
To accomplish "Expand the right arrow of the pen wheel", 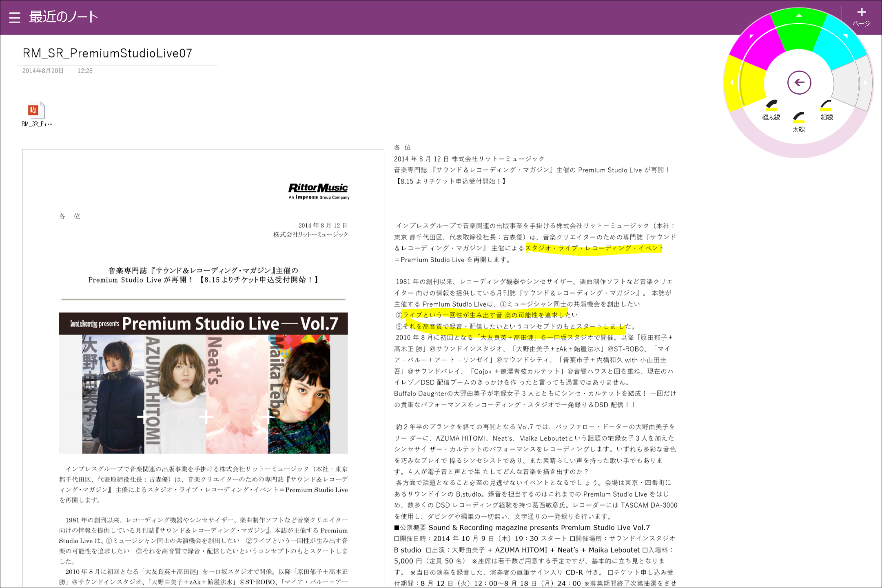I will [x=865, y=82].
